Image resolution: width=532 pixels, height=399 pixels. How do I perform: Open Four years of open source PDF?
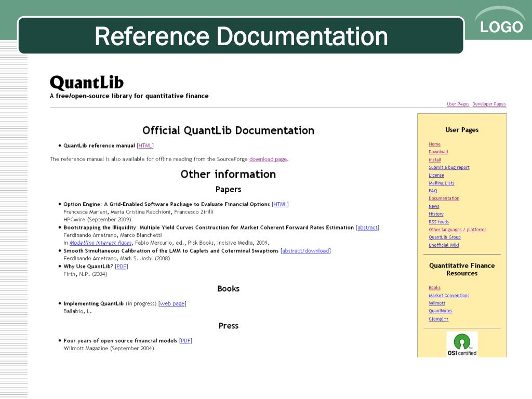[x=185, y=341]
